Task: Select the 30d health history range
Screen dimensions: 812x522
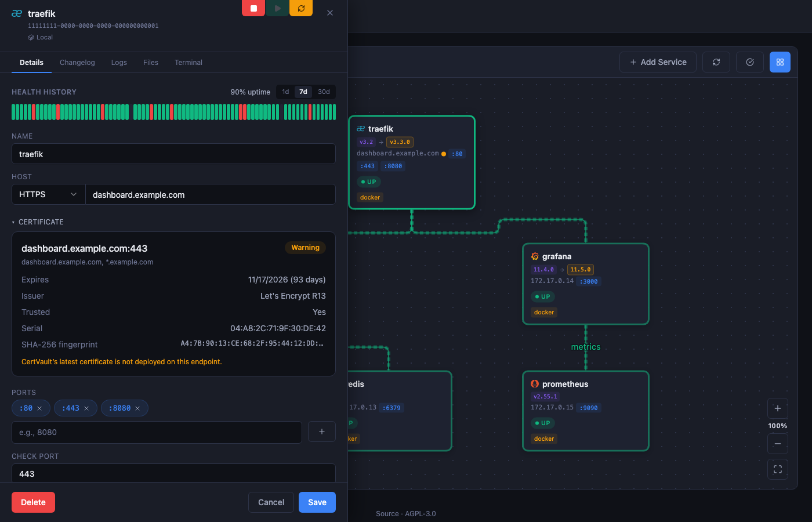Action: [324, 92]
